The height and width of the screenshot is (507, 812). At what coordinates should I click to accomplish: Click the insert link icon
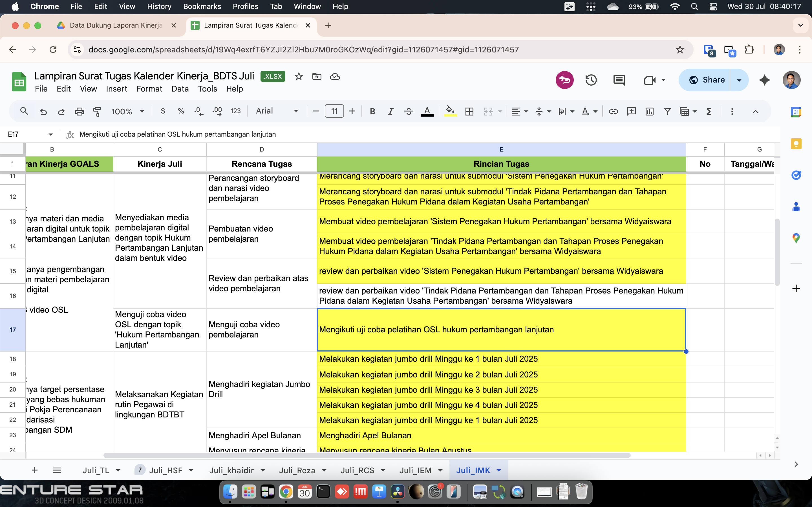click(x=613, y=111)
